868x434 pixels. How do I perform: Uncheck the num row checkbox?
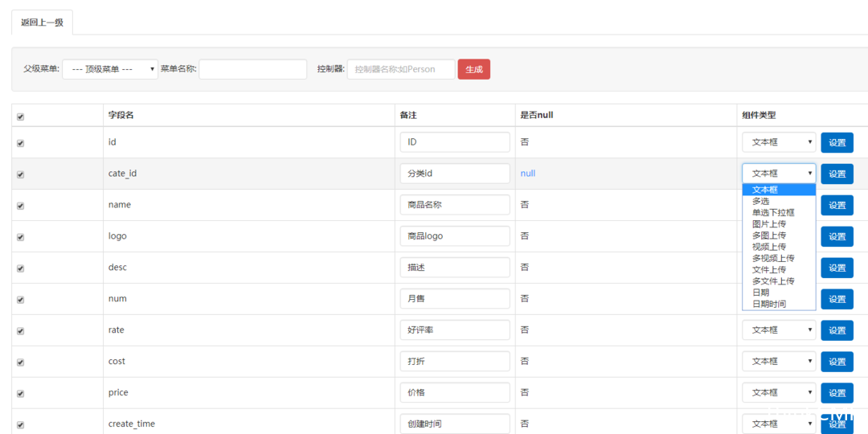pos(20,300)
